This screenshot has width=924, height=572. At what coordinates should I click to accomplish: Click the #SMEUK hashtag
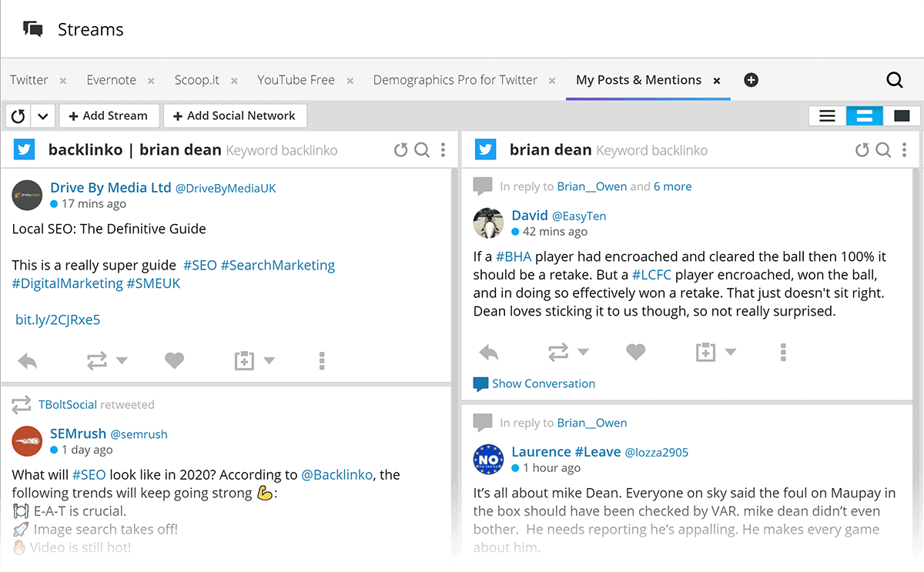[x=153, y=283]
